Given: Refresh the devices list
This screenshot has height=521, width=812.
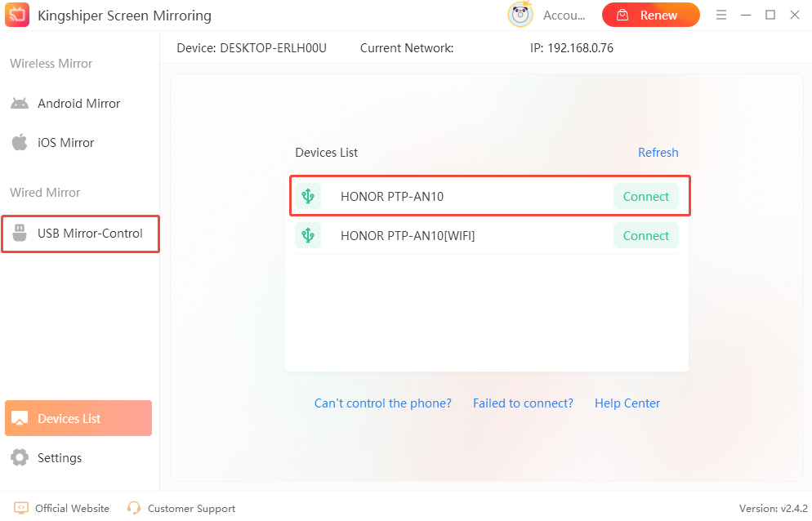Looking at the screenshot, I should [x=658, y=152].
